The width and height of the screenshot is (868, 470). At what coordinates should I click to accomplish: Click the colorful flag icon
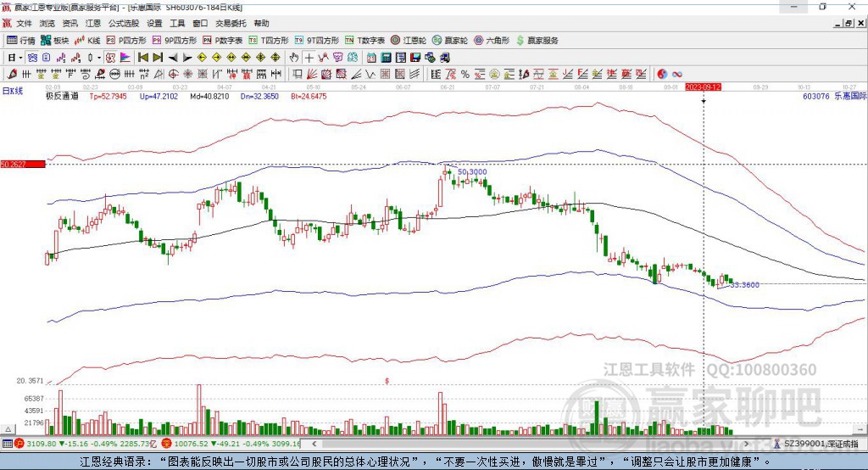pyautogui.click(x=125, y=58)
